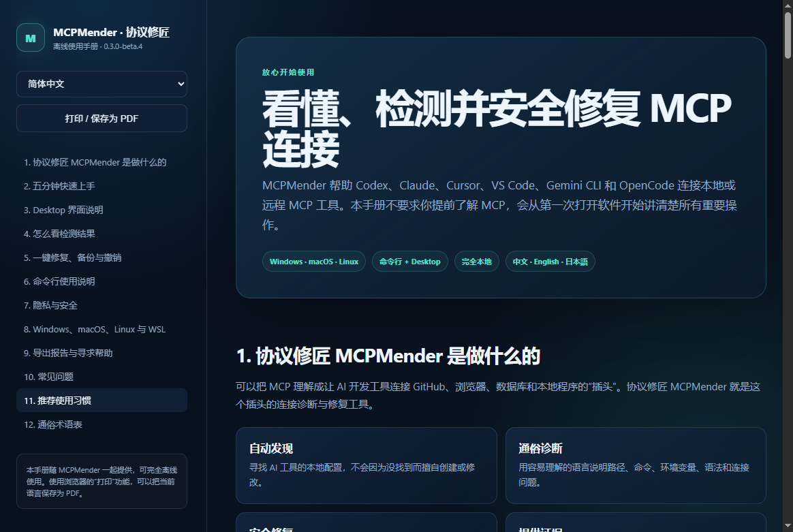The width and height of the screenshot is (793, 532).
Task: Click the page vertical scrollbar thumb
Action: pyautogui.click(x=788, y=35)
